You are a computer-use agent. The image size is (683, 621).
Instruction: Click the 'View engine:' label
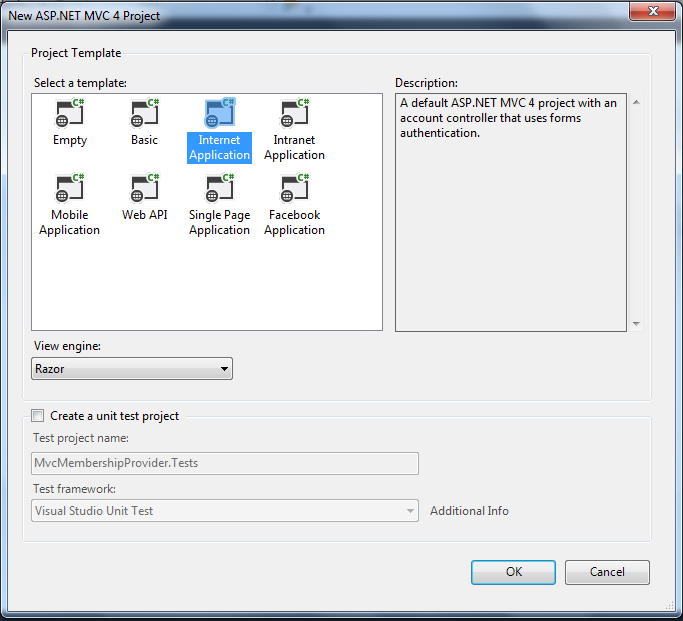[x=68, y=346]
